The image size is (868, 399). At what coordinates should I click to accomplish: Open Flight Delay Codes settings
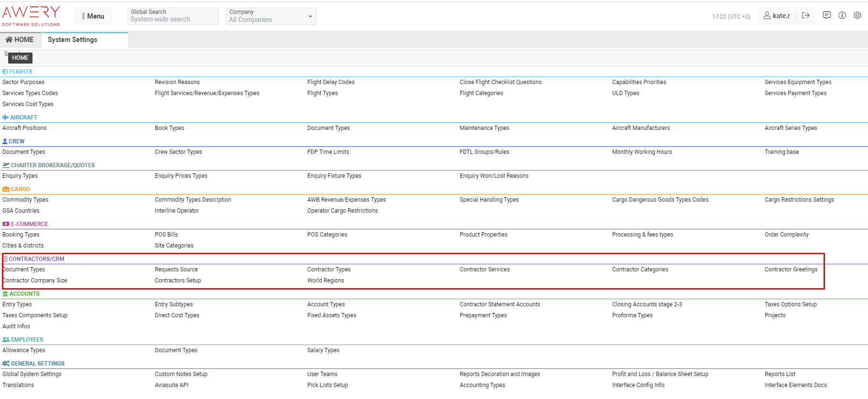331,82
